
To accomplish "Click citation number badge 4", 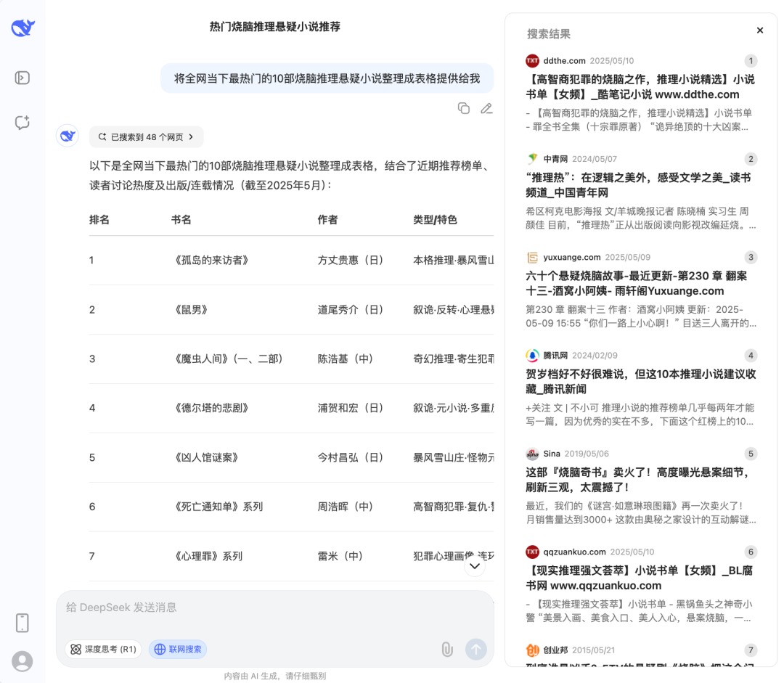I will pyautogui.click(x=751, y=356).
